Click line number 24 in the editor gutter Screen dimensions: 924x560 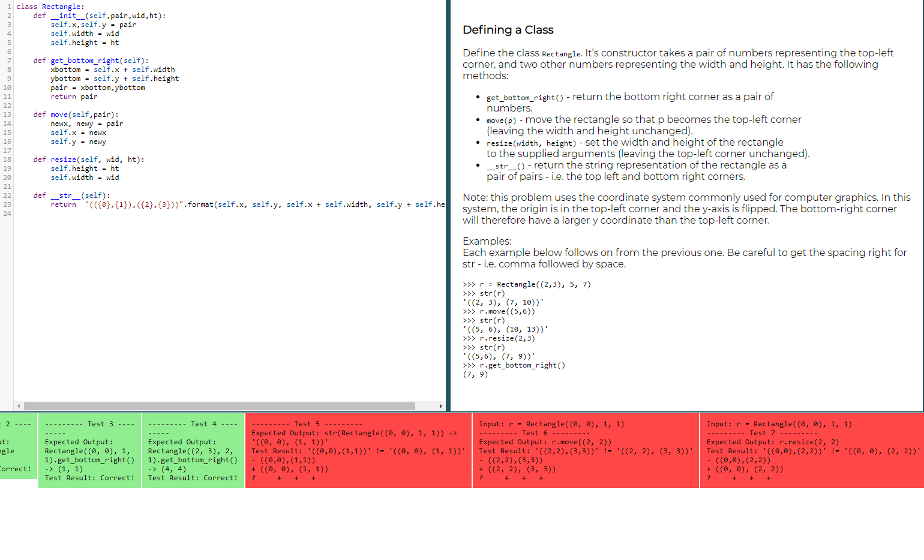[7, 213]
